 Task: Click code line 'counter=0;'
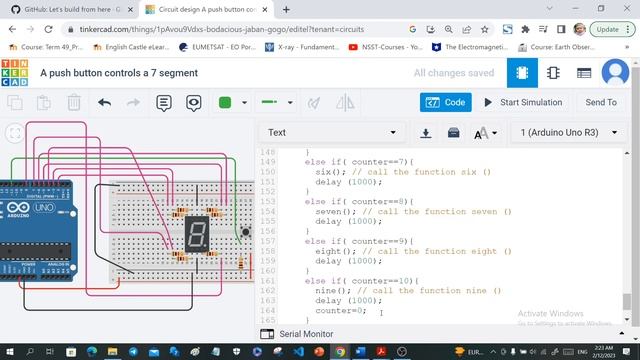[341, 311]
